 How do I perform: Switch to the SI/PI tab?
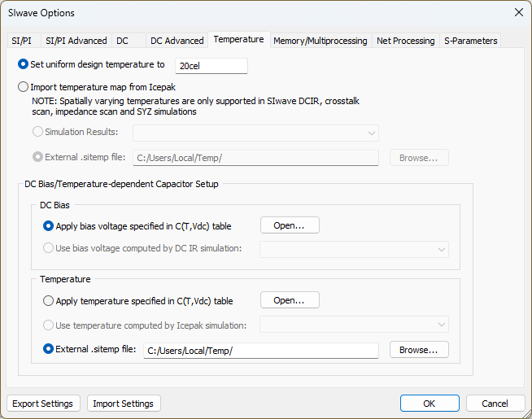coord(22,41)
